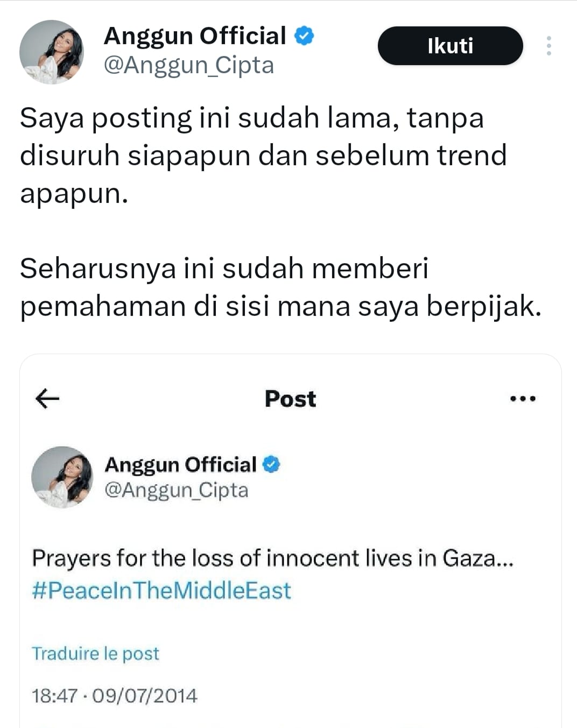
Task: Click the Anggun Official name in quoted post
Action: click(180, 464)
